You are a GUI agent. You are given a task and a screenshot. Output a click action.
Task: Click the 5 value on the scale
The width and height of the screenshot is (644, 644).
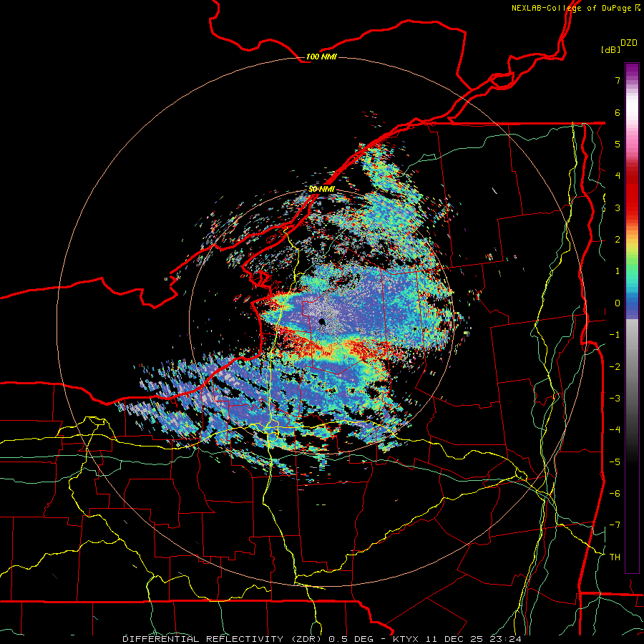click(618, 144)
